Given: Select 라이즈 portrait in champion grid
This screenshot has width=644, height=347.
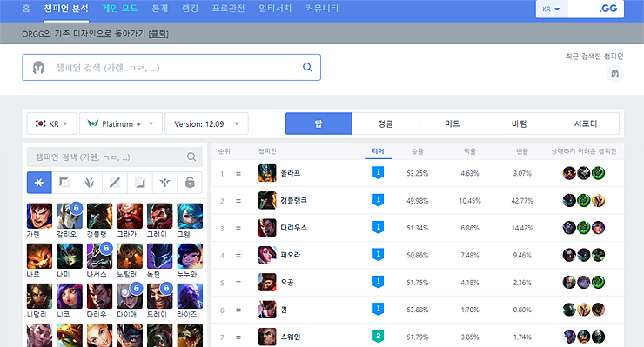Looking at the screenshot, I should coord(190,296).
